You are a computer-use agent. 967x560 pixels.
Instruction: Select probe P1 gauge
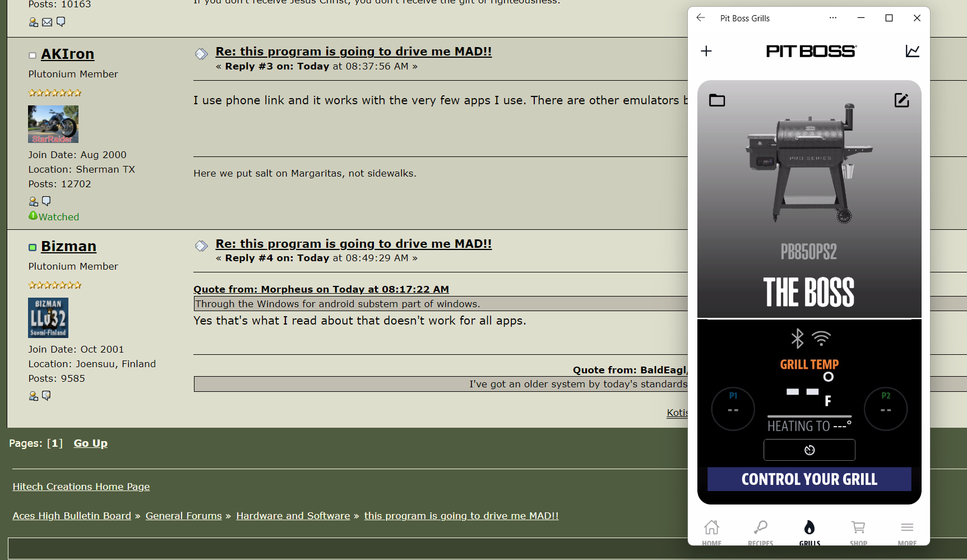(733, 409)
